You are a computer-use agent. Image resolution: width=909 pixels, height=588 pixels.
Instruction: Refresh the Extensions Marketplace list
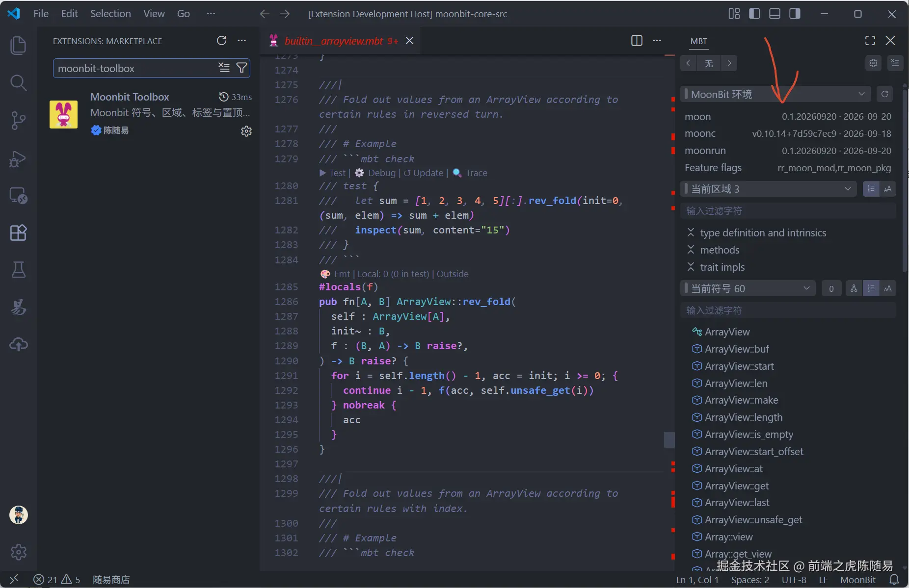222,41
